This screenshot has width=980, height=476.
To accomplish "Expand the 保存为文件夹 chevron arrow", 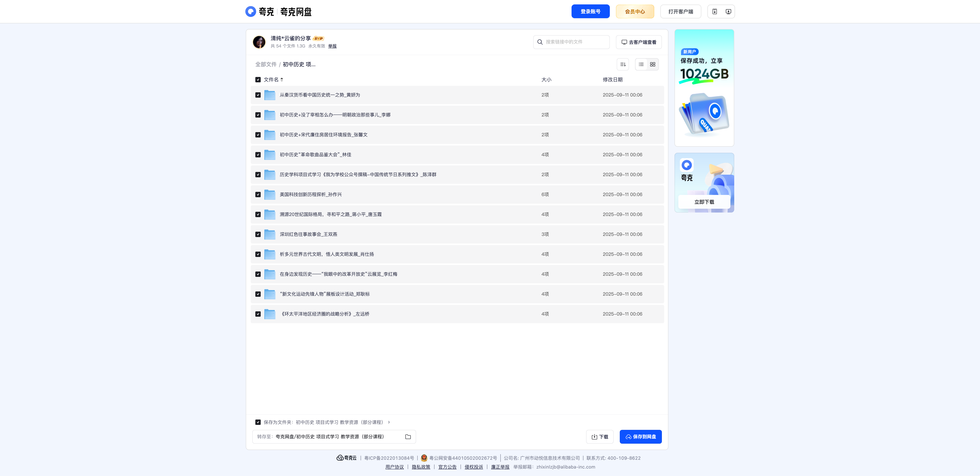I will pos(389,422).
